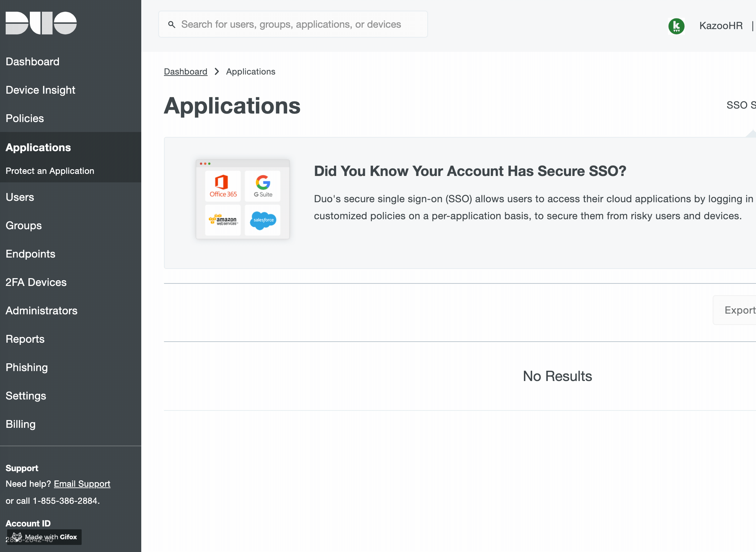Go to Billing in the sidebar

pyautogui.click(x=21, y=424)
